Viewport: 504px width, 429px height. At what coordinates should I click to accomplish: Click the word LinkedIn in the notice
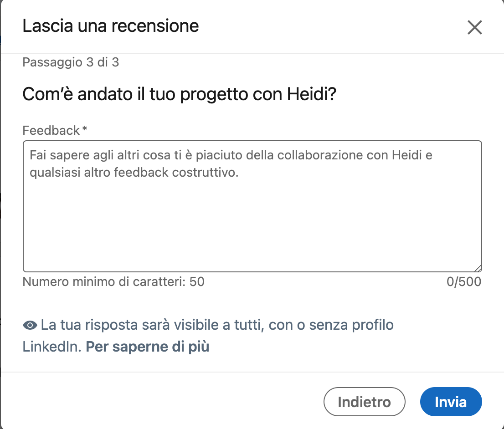click(51, 347)
